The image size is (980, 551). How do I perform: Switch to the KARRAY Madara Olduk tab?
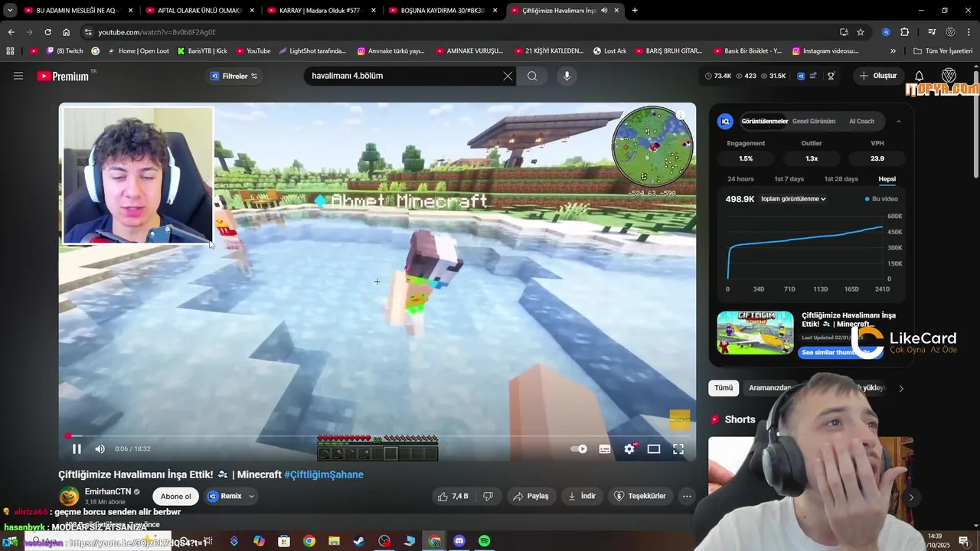tap(320, 11)
